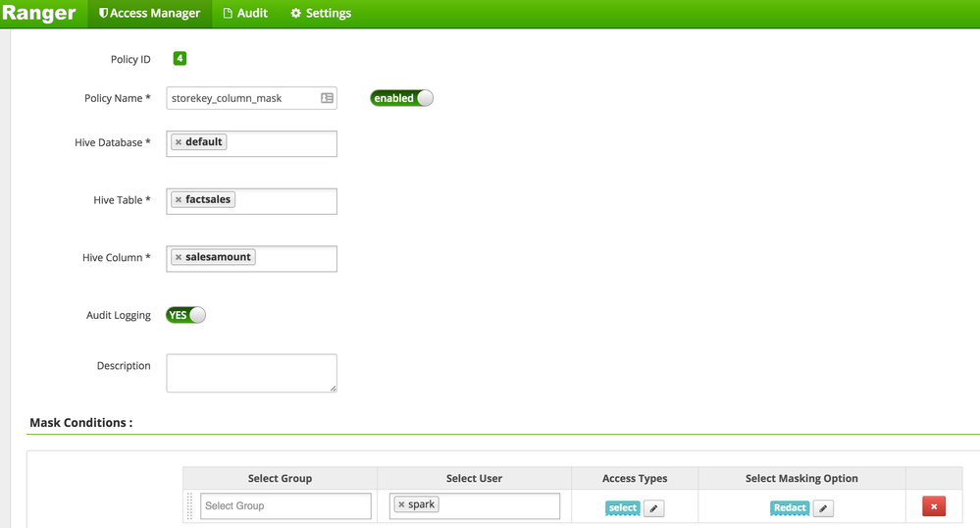This screenshot has width=980, height=528.
Task: Click the Access Types column header
Action: coord(635,479)
